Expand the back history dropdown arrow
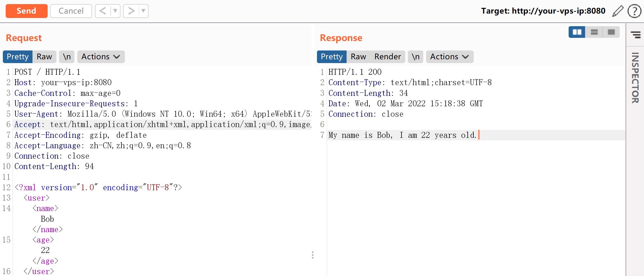 (x=115, y=11)
